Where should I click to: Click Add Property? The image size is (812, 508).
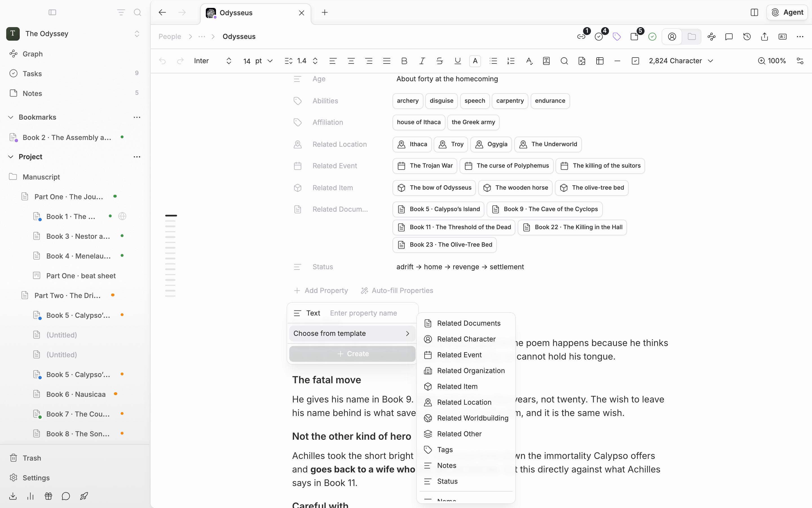coord(321,291)
